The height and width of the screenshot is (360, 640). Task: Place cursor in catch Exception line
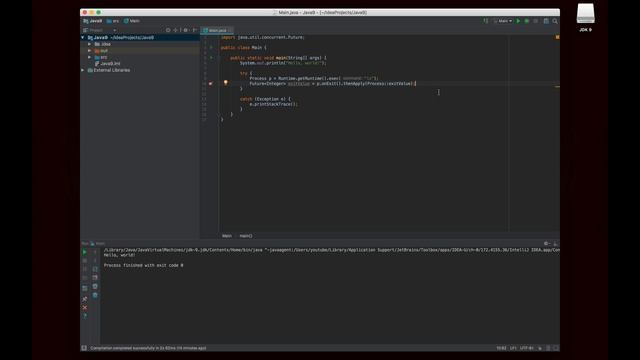[x=265, y=99]
